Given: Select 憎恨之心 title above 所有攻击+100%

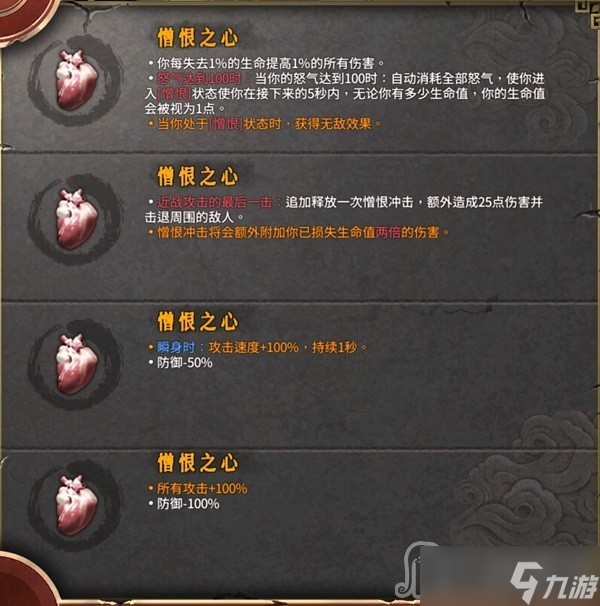Looking at the screenshot, I should pos(198,463).
